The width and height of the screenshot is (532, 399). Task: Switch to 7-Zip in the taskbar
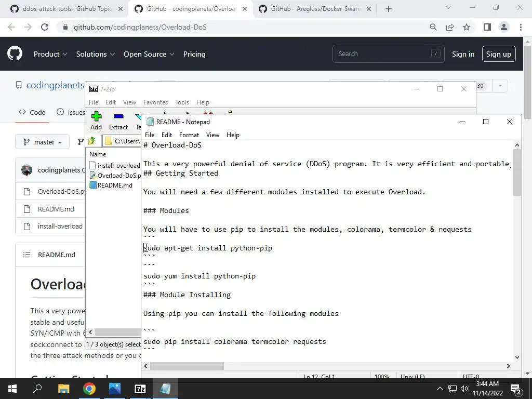click(x=140, y=389)
